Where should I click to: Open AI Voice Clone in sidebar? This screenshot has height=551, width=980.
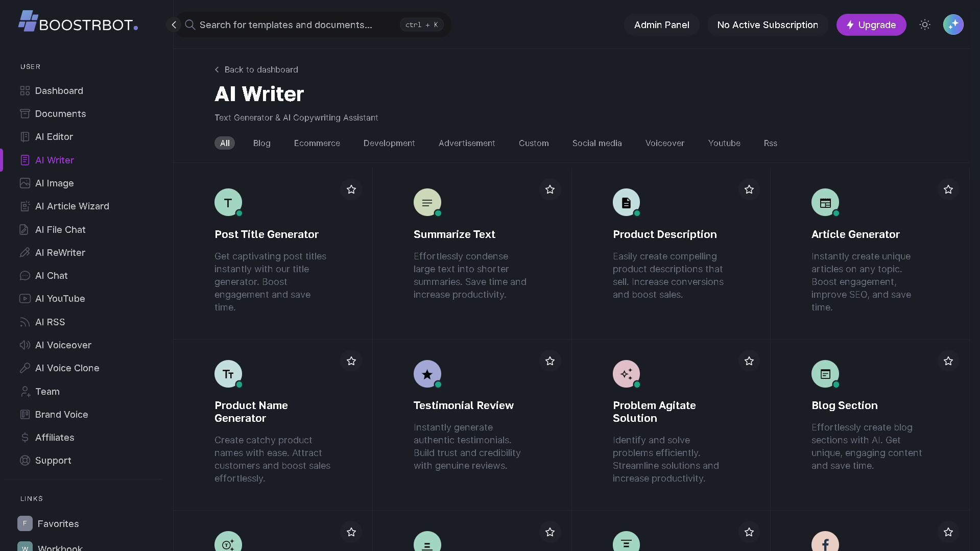click(59, 368)
